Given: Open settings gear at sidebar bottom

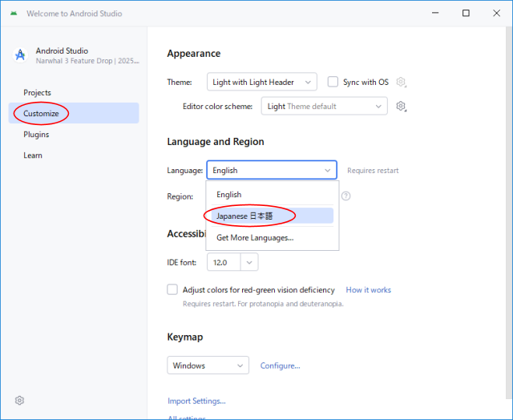Looking at the screenshot, I should pos(19,401).
